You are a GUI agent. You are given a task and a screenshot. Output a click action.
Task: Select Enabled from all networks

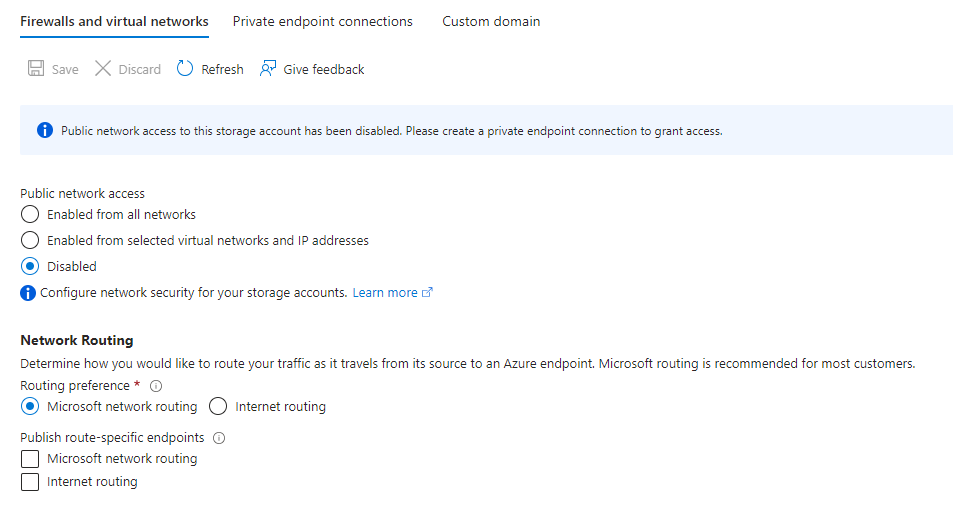pos(30,214)
